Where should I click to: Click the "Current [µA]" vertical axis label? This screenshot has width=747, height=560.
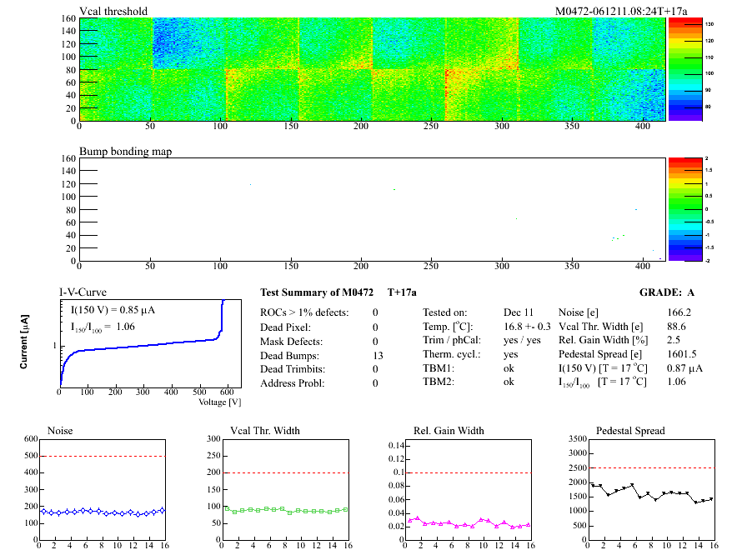pyautogui.click(x=24, y=342)
